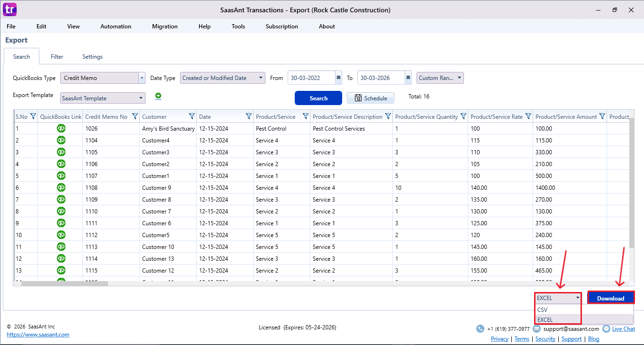The image size is (644, 345).
Task: Expand the Custom Range dropdown
Action: [x=460, y=78]
